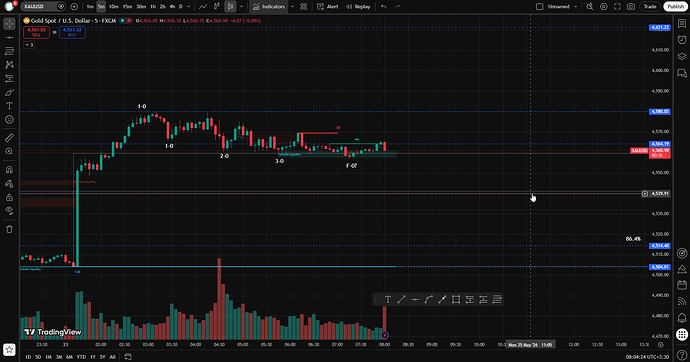Switch chart to line style icon
The height and width of the screenshot is (362, 690).
[x=203, y=7]
